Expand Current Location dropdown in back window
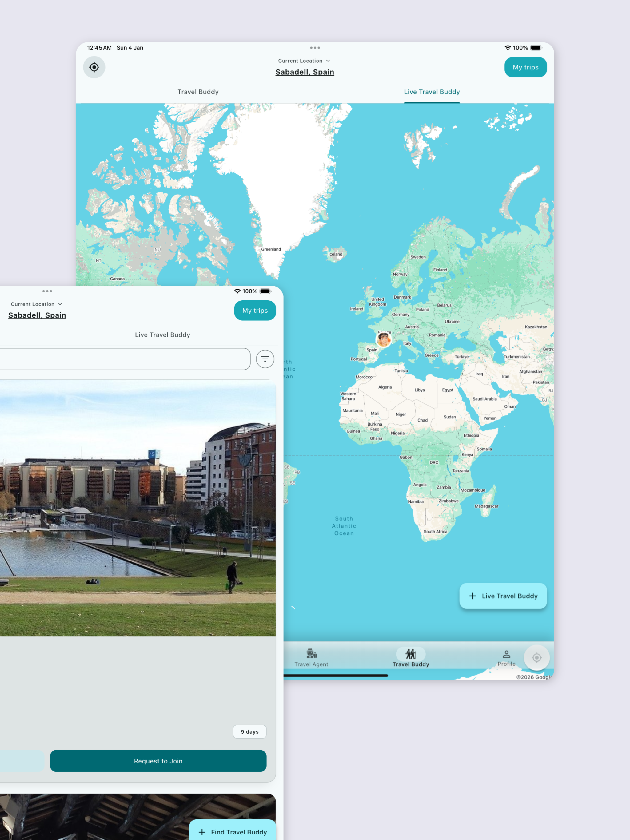630x840 pixels. (x=304, y=61)
